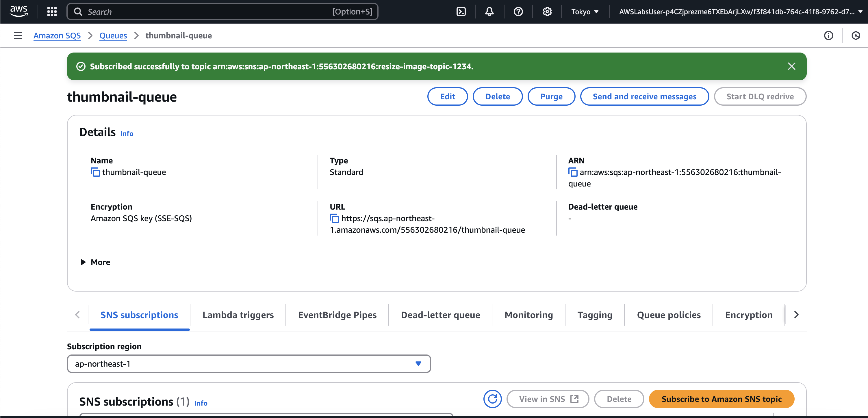This screenshot has height=418, width=868.
Task: Open Info link next to Details
Action: click(127, 134)
